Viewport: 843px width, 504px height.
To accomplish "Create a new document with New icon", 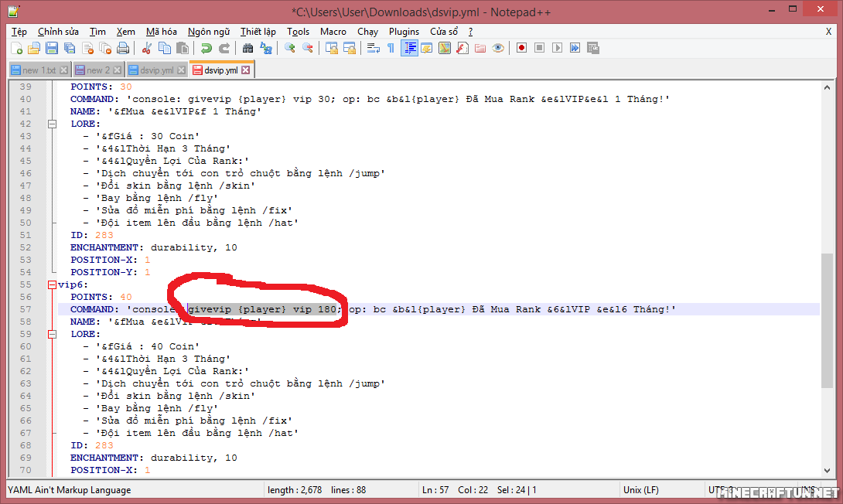I will pos(17,49).
